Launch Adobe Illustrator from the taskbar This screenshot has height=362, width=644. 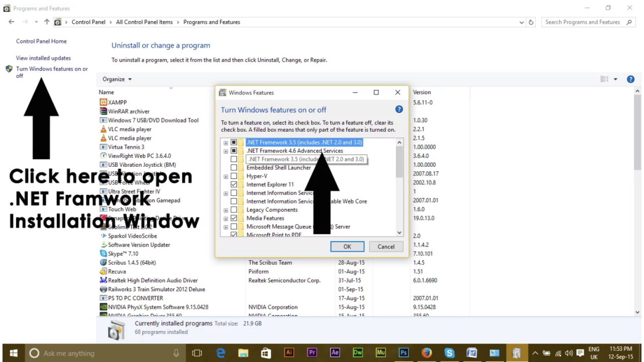[289, 352]
